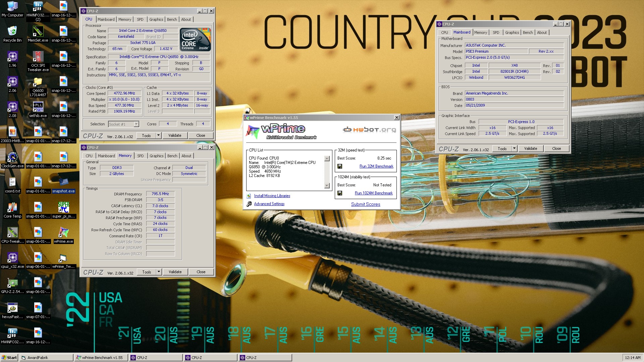Click save icon beside Run 32M Benchmark
The image size is (644, 362).
tap(340, 166)
